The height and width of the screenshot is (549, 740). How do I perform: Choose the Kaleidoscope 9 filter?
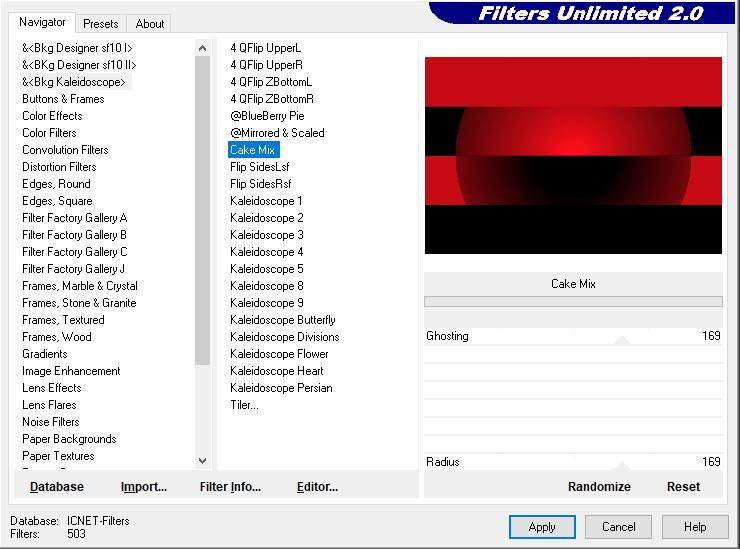click(x=267, y=303)
